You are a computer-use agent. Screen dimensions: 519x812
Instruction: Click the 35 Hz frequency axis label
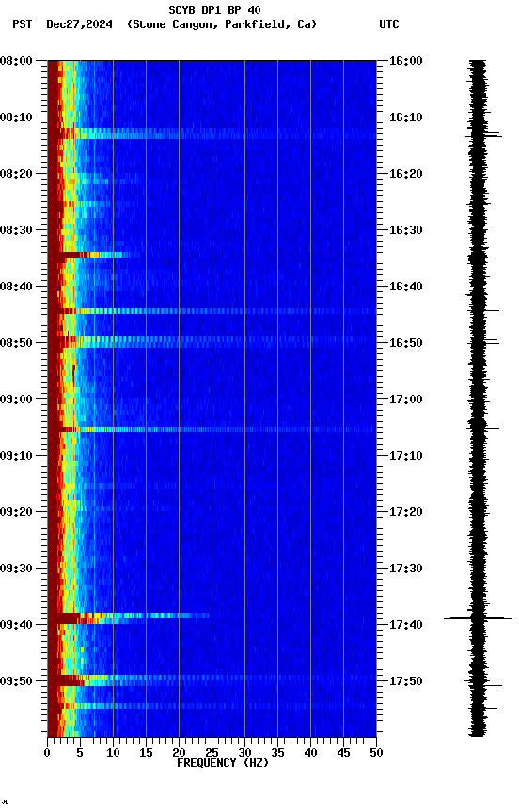(277, 753)
